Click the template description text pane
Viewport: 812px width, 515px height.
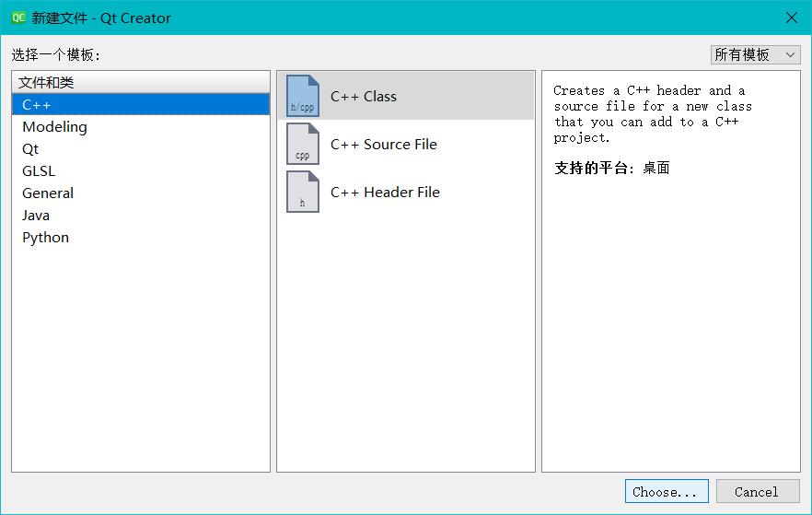point(671,271)
